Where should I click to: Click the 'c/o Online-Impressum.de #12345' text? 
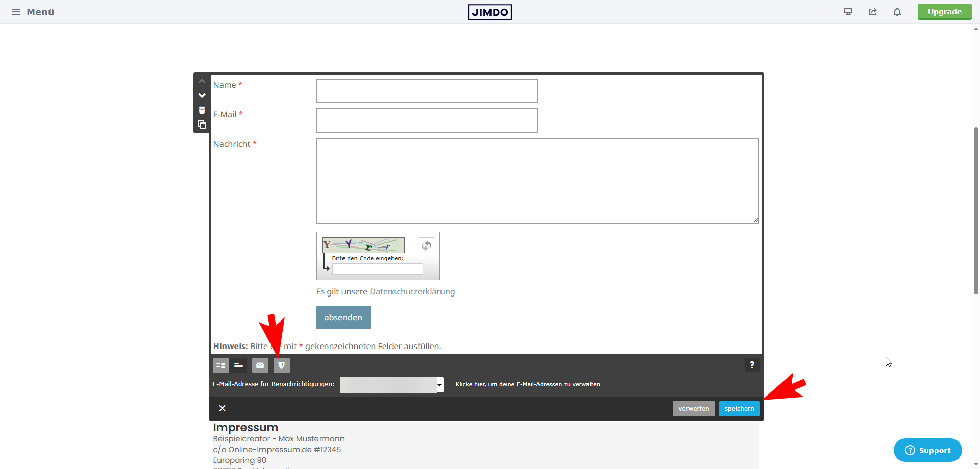[x=277, y=450]
